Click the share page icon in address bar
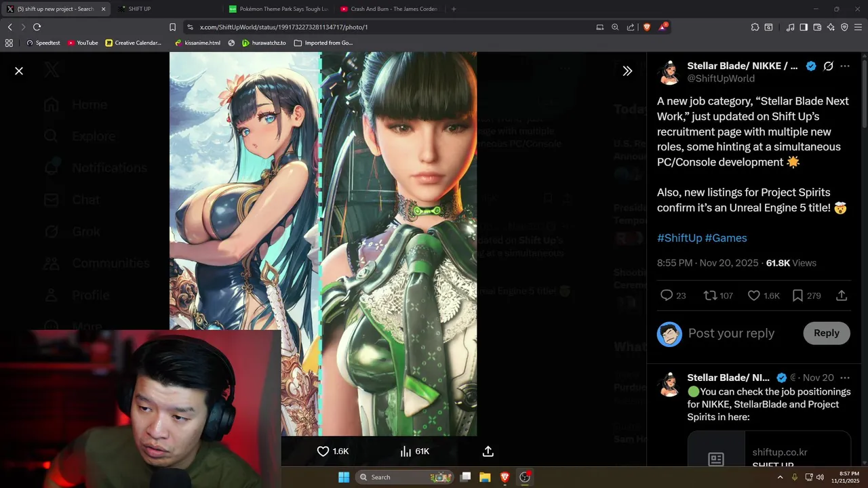Viewport: 868px width, 488px height. click(x=631, y=27)
